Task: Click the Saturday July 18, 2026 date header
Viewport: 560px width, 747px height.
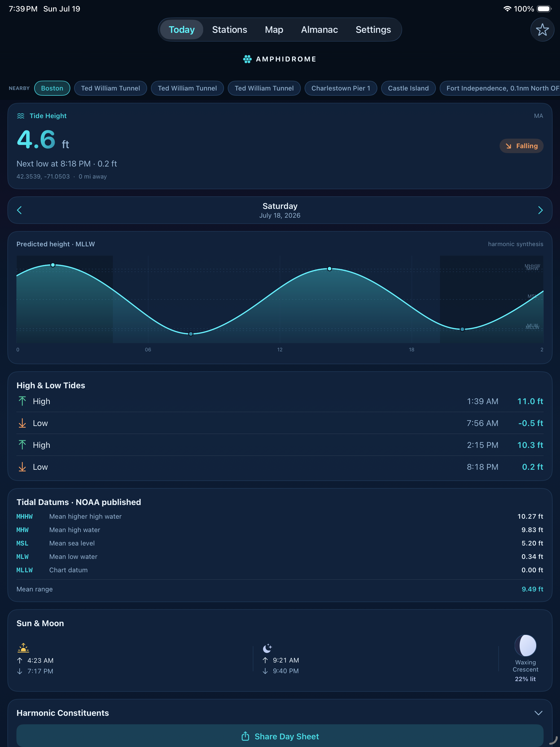Action: point(280,210)
